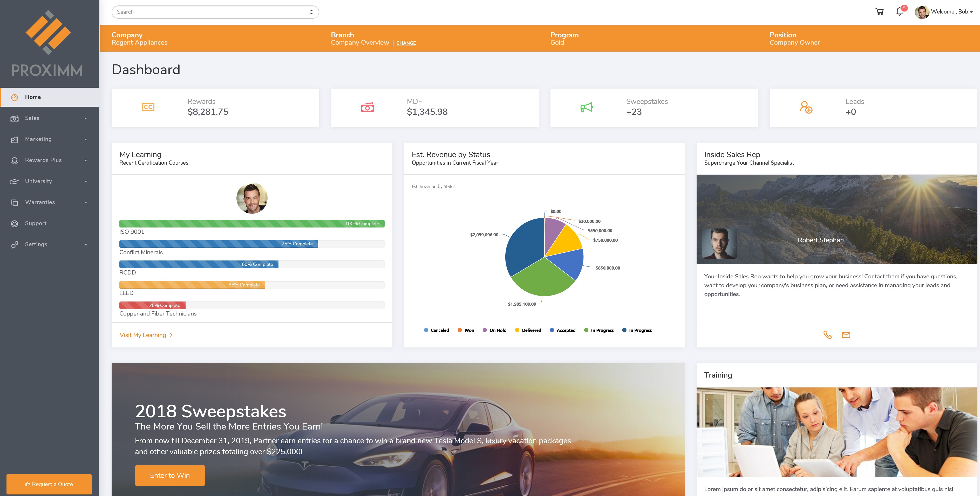
Task: Click the Leads add-person icon
Action: [806, 107]
